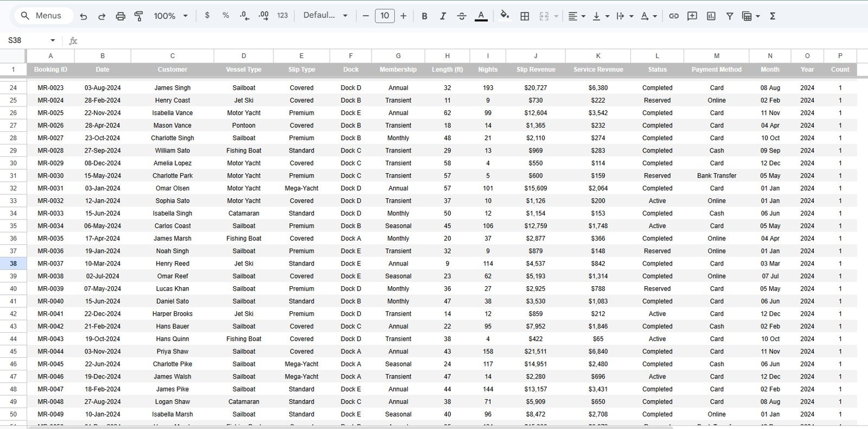Image resolution: width=868 pixels, height=429 pixels.
Task: Click the Bank Transfer cell
Action: coord(716,175)
